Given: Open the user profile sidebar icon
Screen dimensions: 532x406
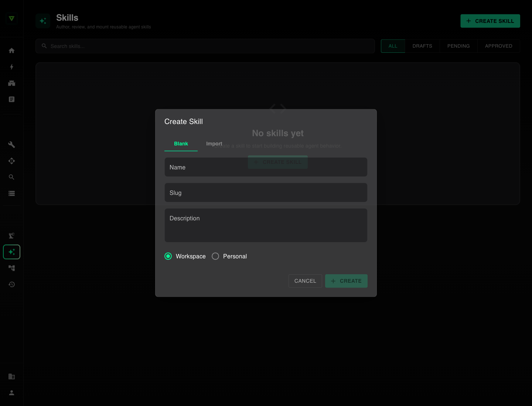Looking at the screenshot, I should click(x=11, y=393).
